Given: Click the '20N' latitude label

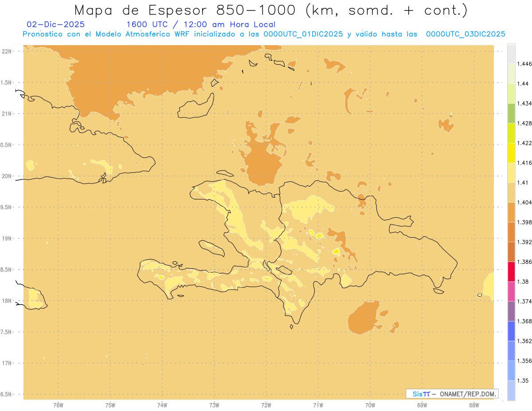Looking at the screenshot, I should pos(8,176).
